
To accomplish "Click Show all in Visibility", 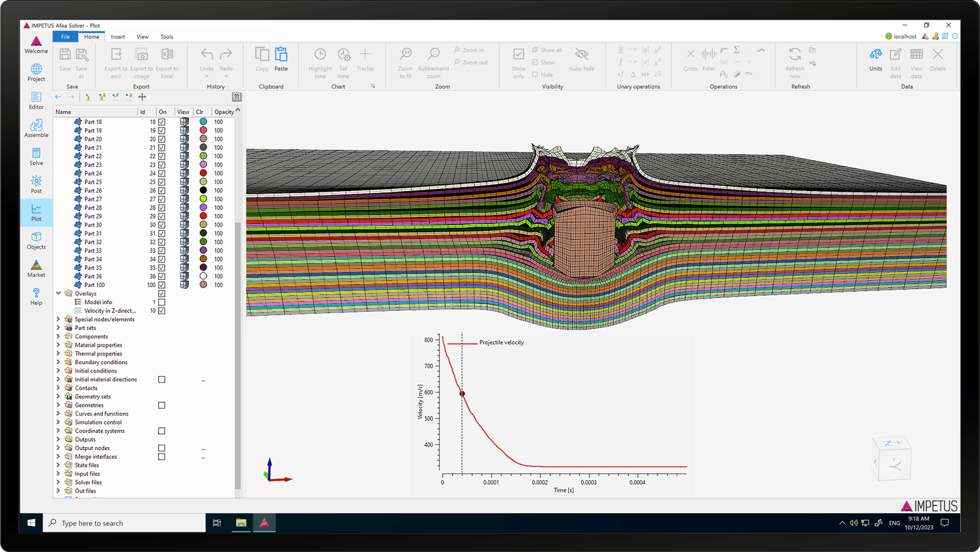I will pos(547,50).
